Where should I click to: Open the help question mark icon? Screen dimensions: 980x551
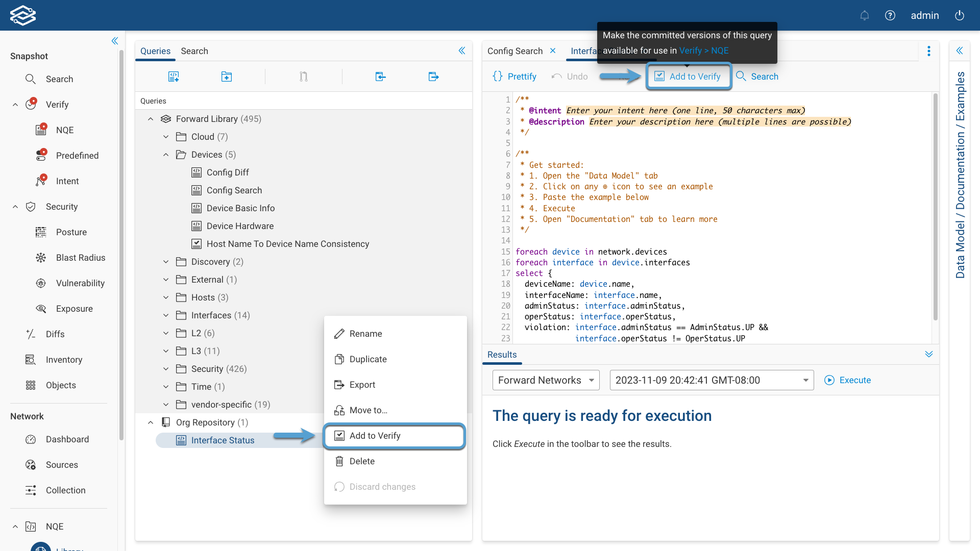click(890, 15)
